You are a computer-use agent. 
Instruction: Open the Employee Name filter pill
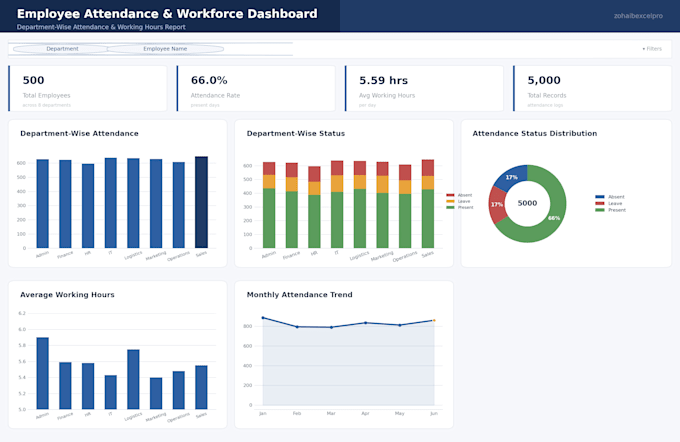pyautogui.click(x=165, y=49)
